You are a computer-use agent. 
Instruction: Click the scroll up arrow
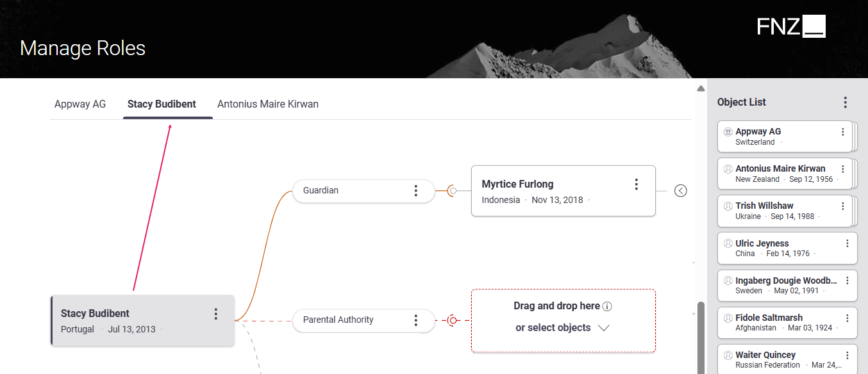701,88
